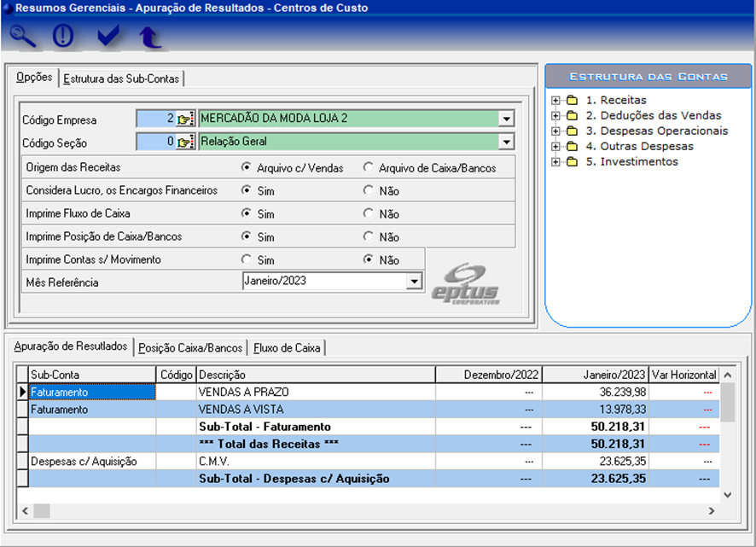Open the Mês Referência dropdown

(414, 281)
